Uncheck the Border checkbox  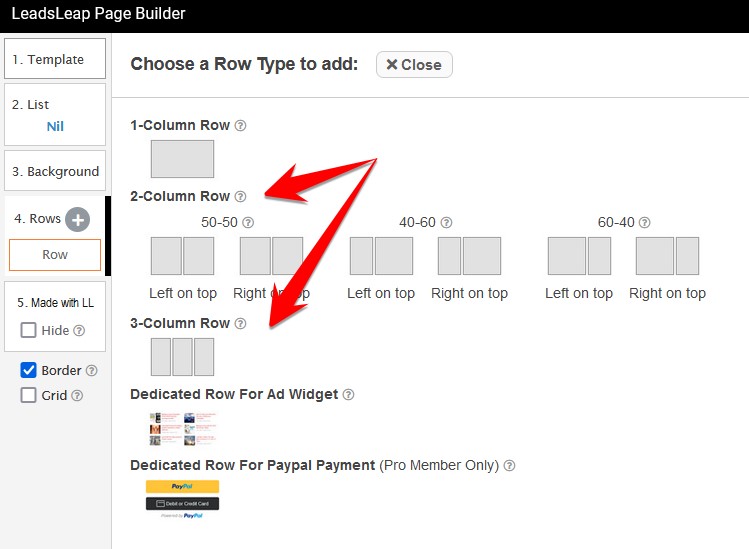(29, 370)
